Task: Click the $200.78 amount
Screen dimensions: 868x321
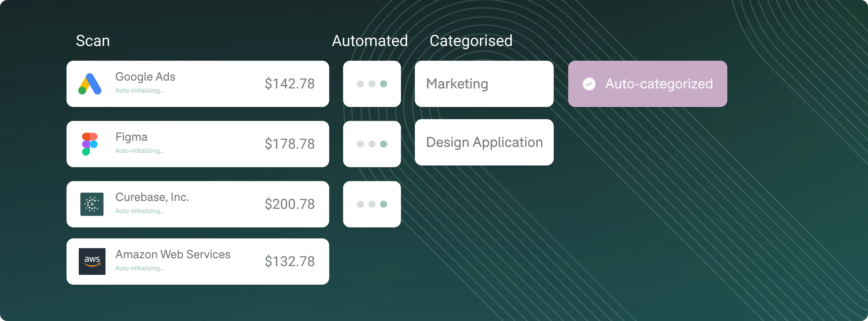Action: coord(289,204)
